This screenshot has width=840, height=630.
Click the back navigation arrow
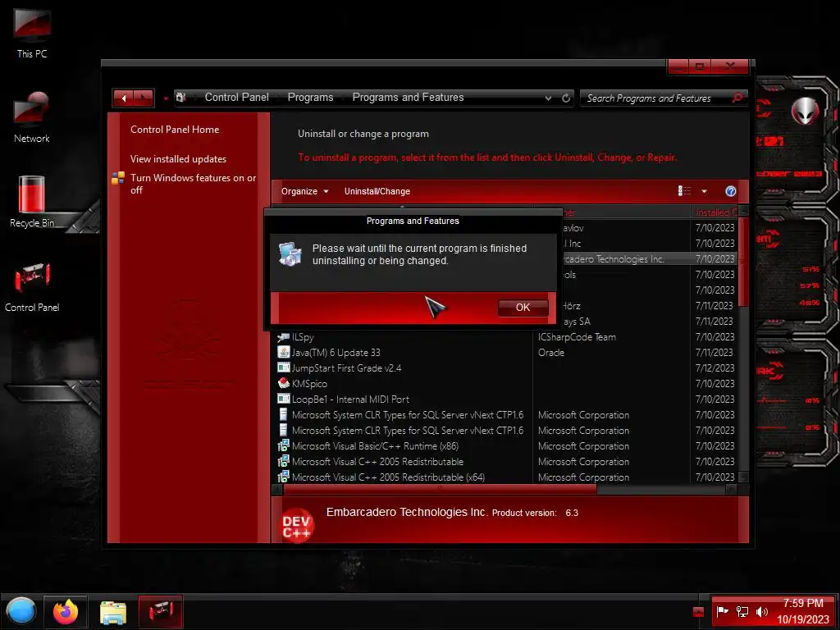[x=123, y=98]
